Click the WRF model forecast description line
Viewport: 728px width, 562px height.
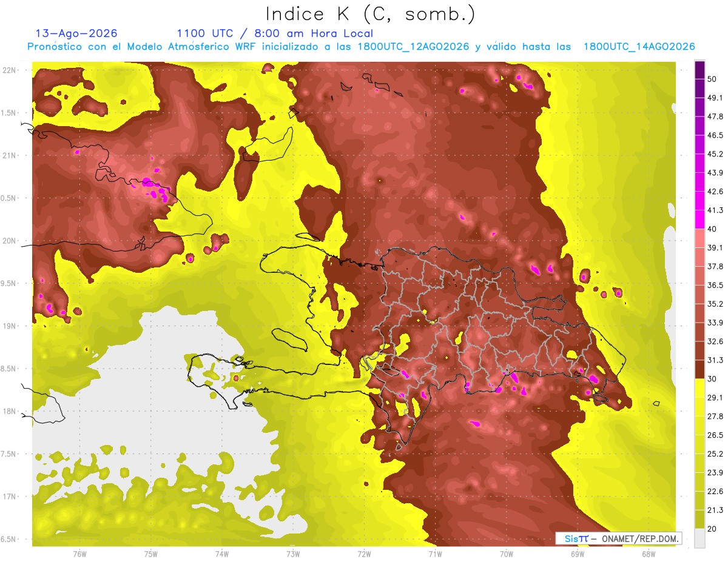click(361, 47)
